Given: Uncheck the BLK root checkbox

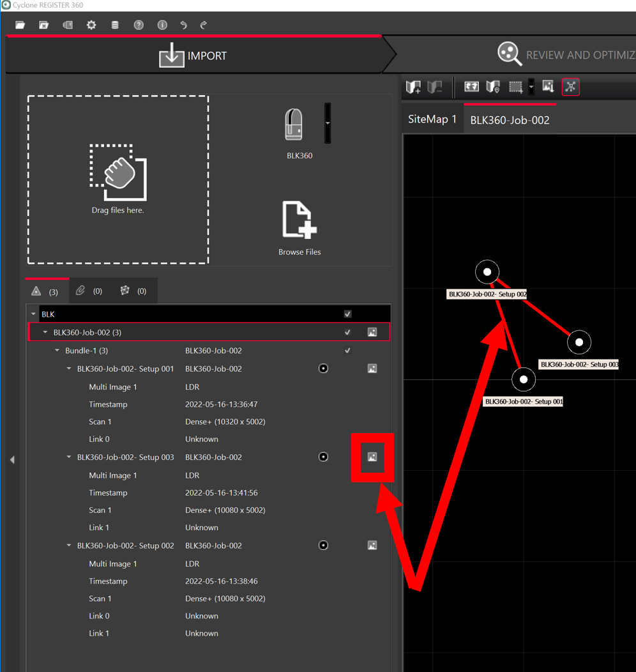Looking at the screenshot, I should pos(347,314).
